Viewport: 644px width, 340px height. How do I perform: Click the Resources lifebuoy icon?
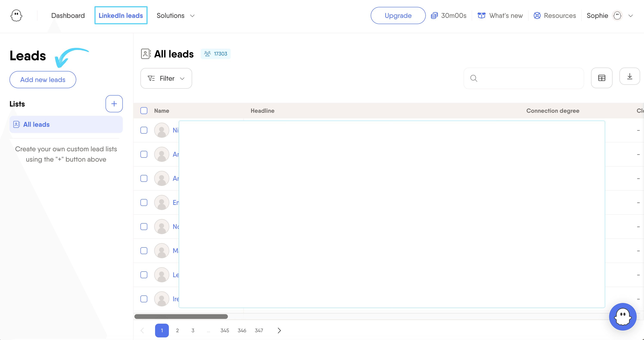(x=537, y=15)
